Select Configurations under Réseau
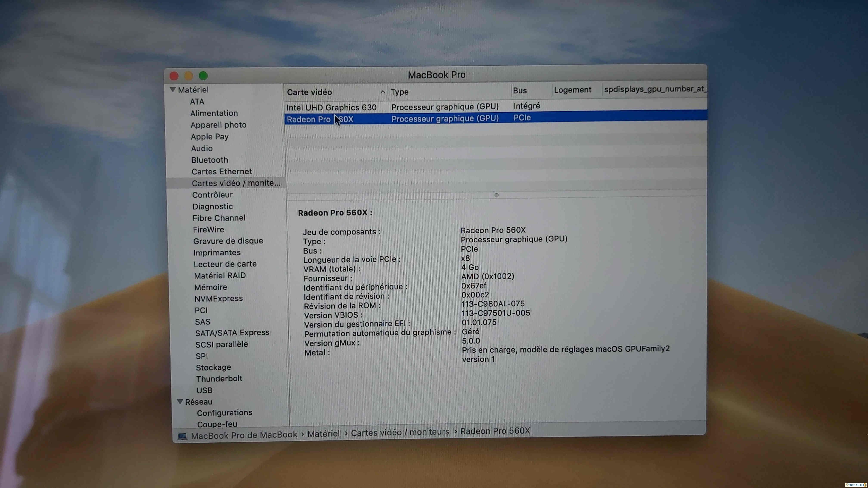The image size is (868, 488). [x=225, y=413]
